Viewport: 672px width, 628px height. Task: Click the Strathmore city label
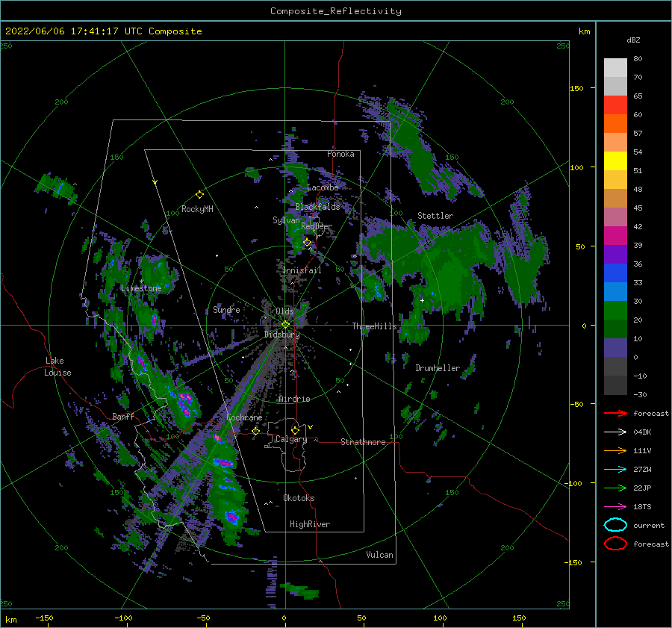click(x=363, y=442)
